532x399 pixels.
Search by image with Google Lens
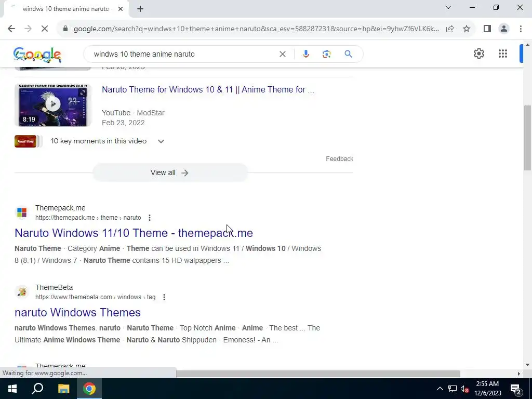coord(326,54)
